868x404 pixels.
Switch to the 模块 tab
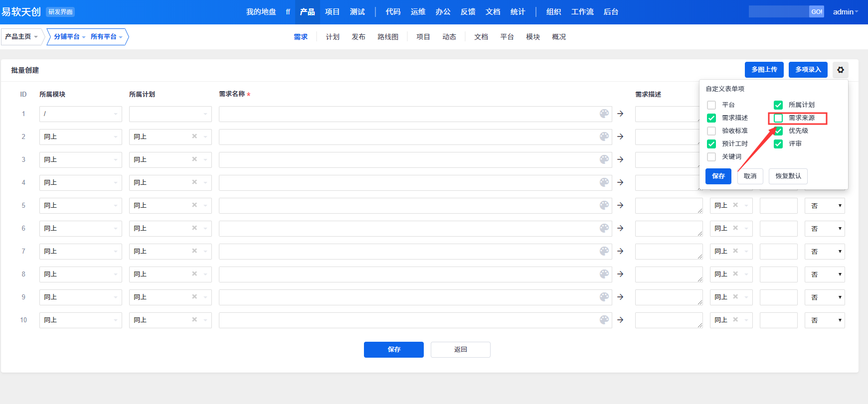533,37
